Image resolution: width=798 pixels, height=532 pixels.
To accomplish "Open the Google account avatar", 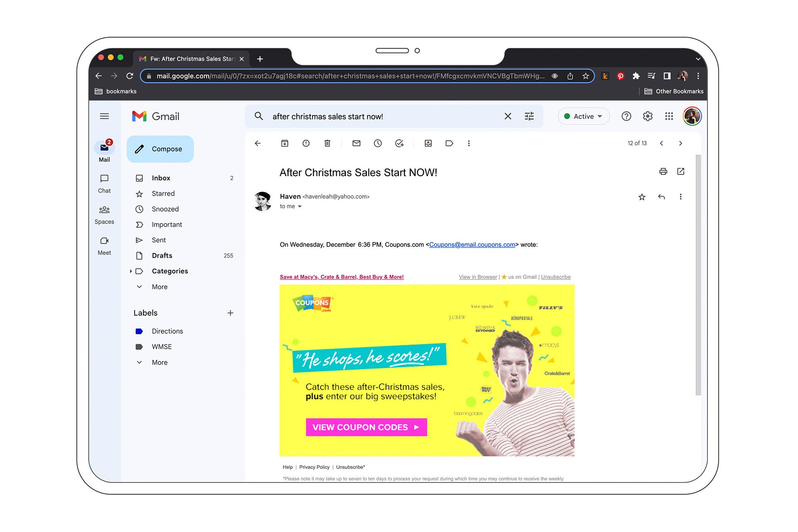I will (692, 116).
